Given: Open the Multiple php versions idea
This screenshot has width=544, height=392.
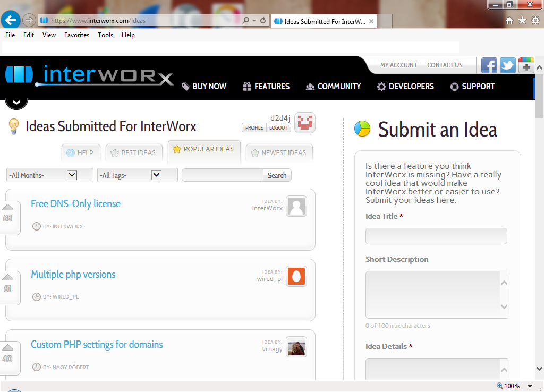Looking at the screenshot, I should click(x=73, y=275).
